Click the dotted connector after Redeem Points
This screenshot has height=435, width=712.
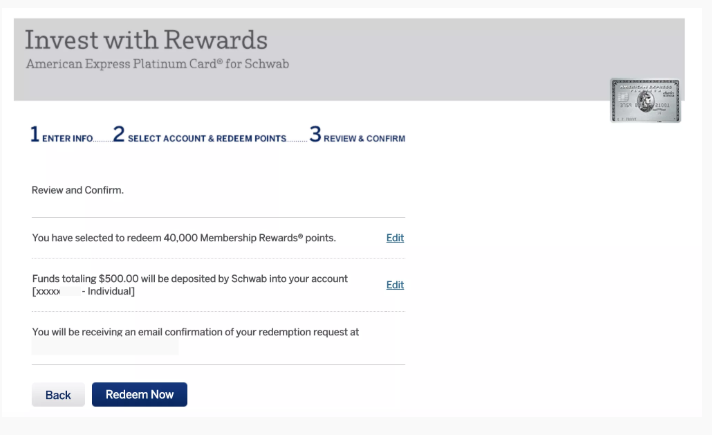[x=297, y=141]
